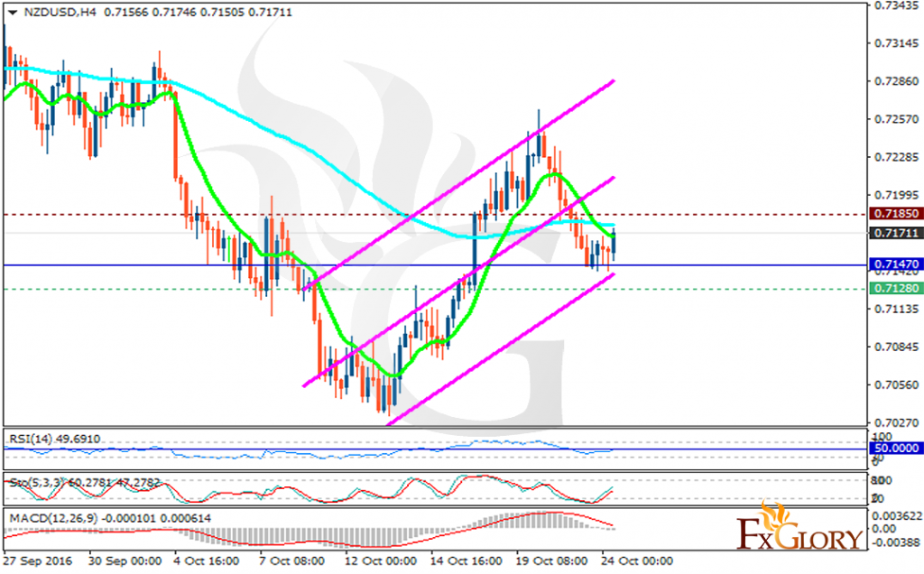
Task: Select the 30 Sep 00:00 time axis label
Action: pyautogui.click(x=125, y=561)
